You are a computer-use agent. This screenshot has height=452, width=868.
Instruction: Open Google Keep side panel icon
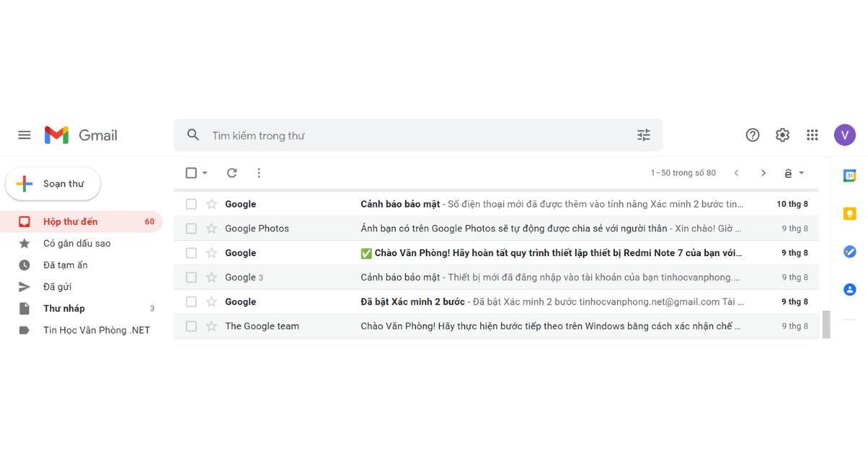coord(850,213)
